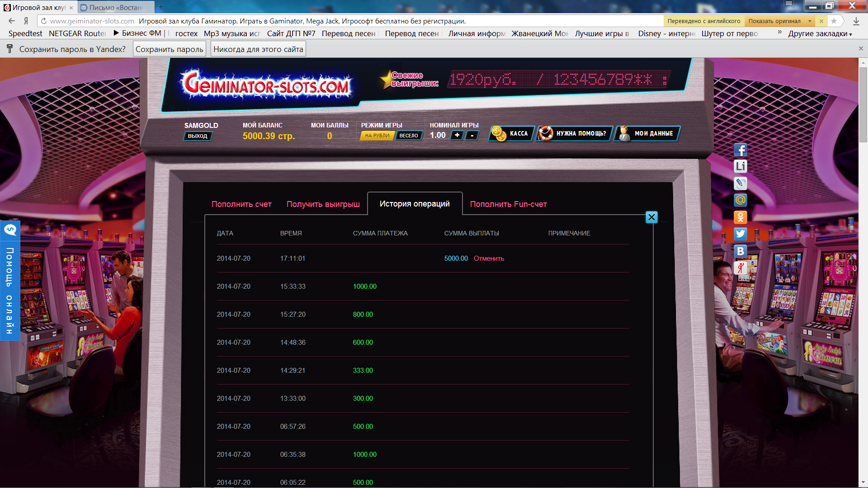
Task: Open the Mail.ru @ share icon
Action: tap(740, 200)
